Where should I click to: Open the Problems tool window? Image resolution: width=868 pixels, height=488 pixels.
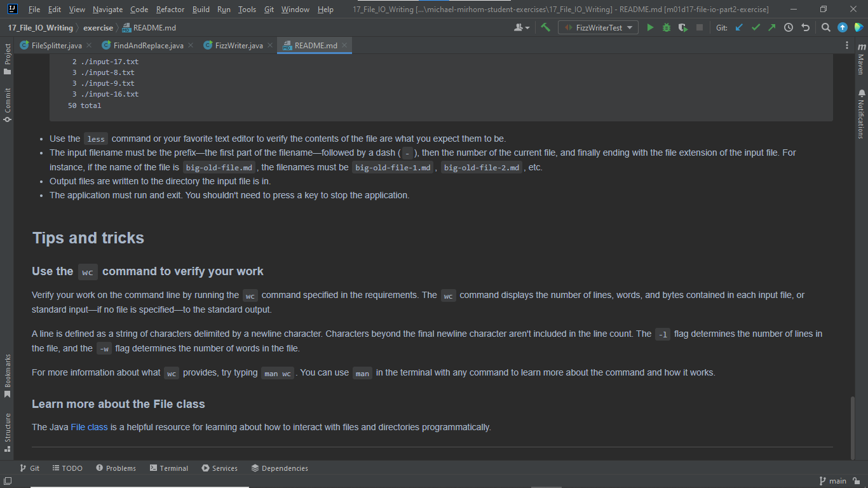point(116,468)
